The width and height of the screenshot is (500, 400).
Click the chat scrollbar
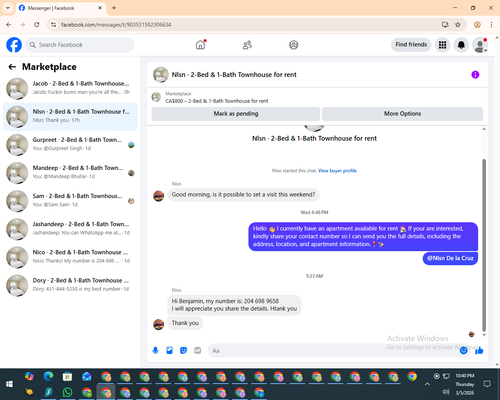[x=484, y=245]
